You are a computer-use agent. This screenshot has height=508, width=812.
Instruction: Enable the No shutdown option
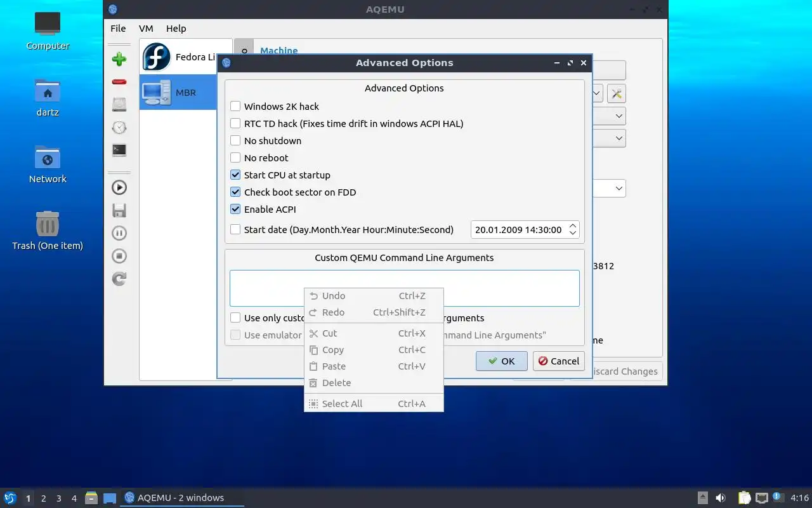click(x=235, y=141)
